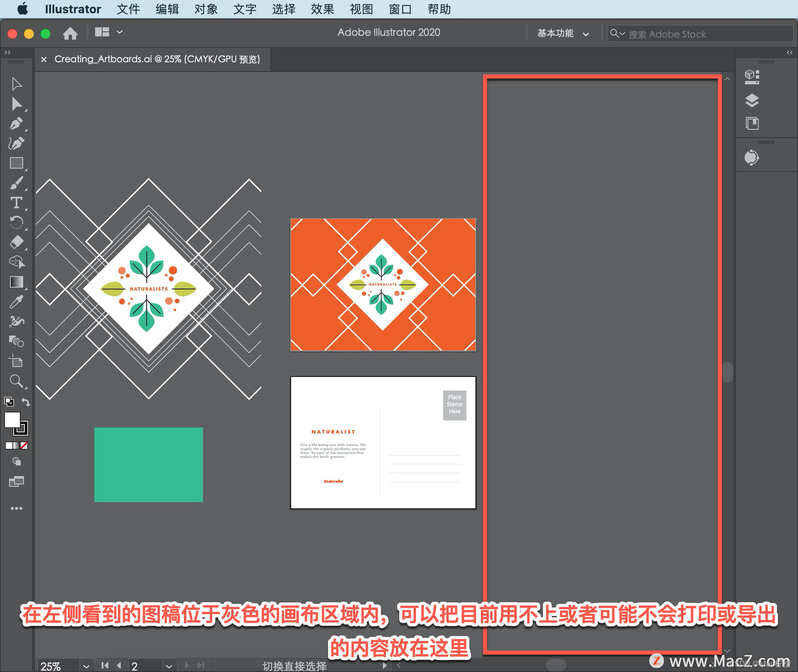The image size is (798, 672).
Task: Open the 效果 menu
Action: 322,9
